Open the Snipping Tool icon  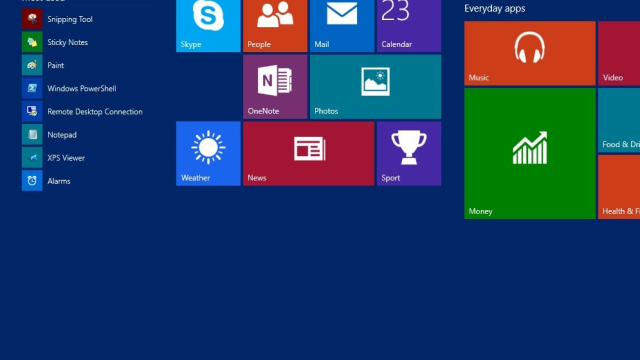(x=32, y=19)
